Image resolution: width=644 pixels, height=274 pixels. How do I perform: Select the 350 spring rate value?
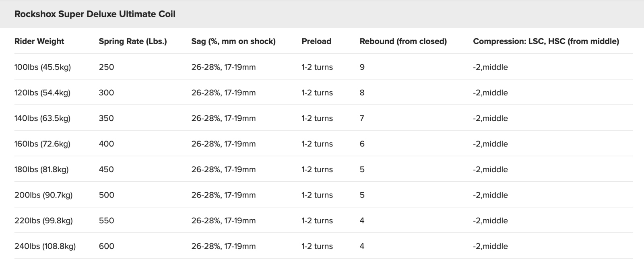click(106, 118)
